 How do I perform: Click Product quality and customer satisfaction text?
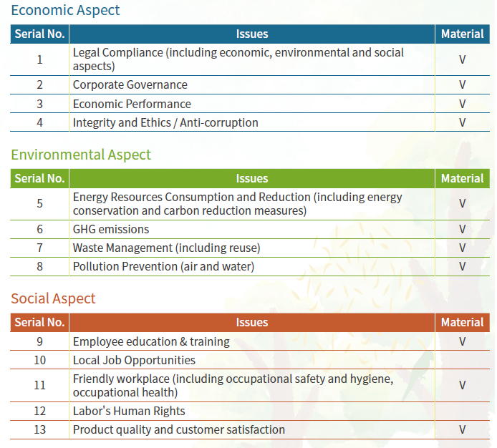point(179,429)
